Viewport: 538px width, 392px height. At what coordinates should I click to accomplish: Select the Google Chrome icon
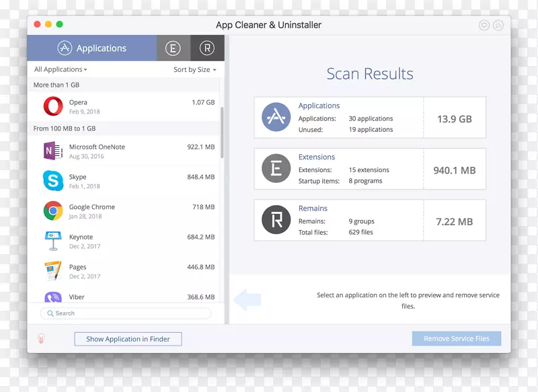53,211
